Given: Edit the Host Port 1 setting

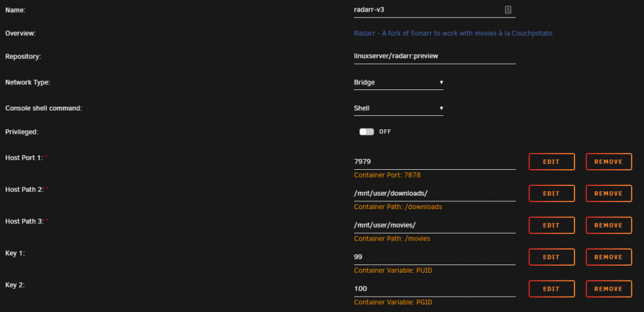Looking at the screenshot, I should coord(551,161).
